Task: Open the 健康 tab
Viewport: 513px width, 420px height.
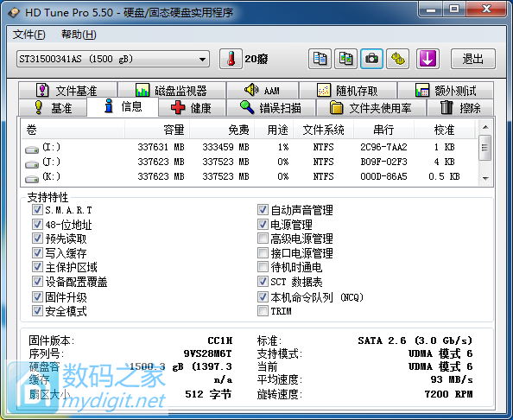Action: click(193, 108)
